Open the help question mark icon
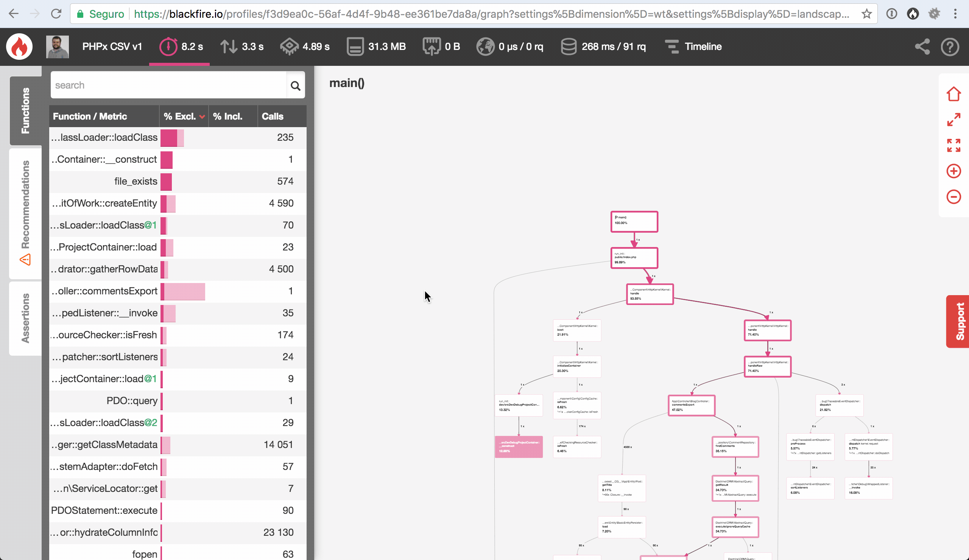969x560 pixels. 949,47
